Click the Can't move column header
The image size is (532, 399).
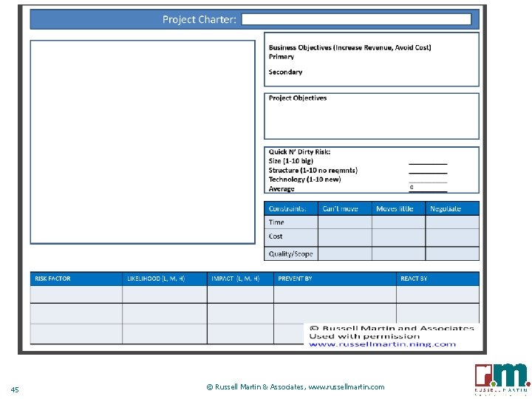coord(345,208)
